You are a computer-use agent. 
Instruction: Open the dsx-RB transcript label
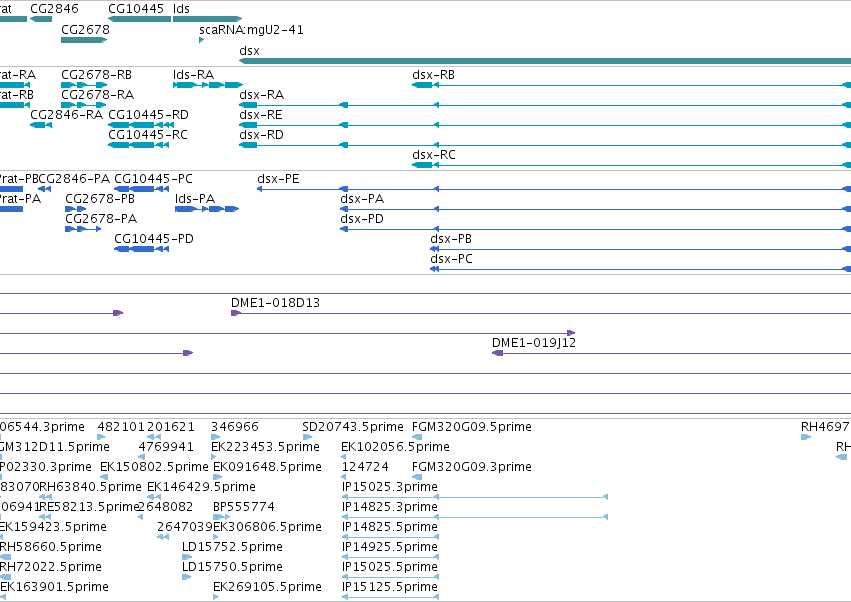(x=433, y=74)
